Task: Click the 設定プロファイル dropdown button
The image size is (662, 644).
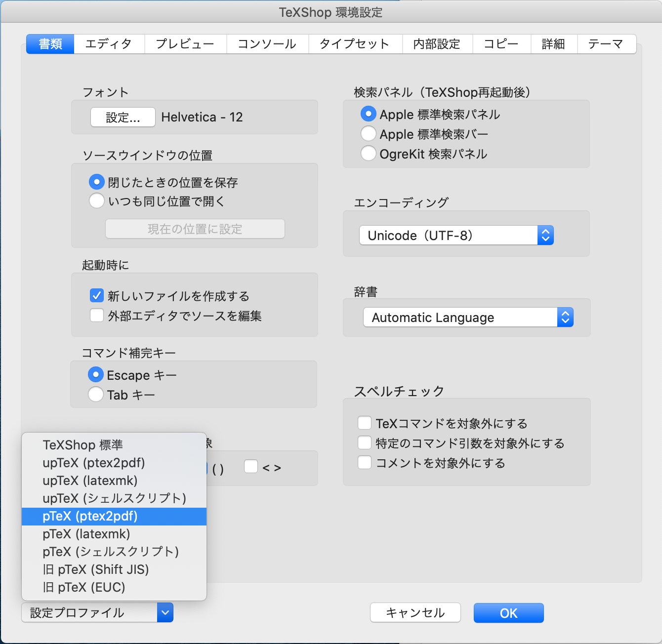Action: tap(97, 613)
